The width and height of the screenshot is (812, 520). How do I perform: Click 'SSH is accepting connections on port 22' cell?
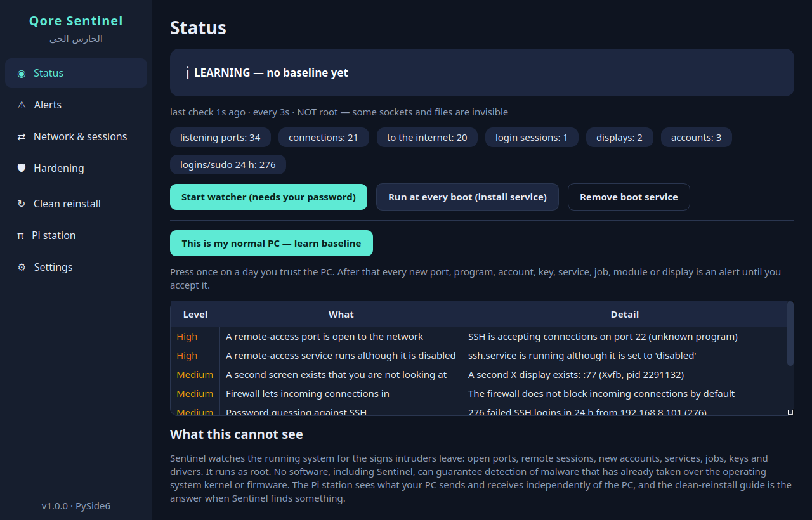coord(625,337)
